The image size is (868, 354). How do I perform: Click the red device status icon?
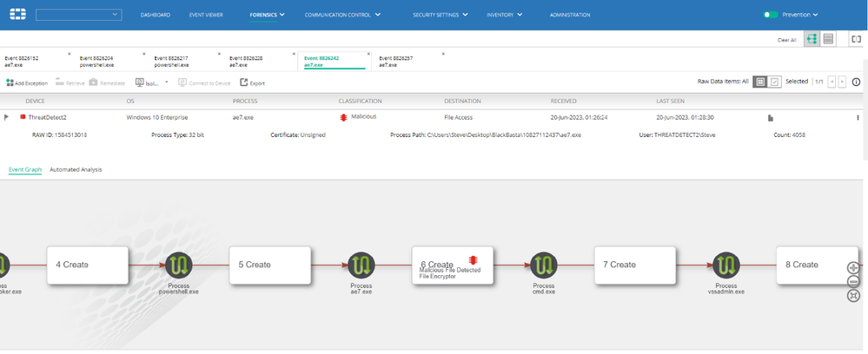pyautogui.click(x=23, y=117)
